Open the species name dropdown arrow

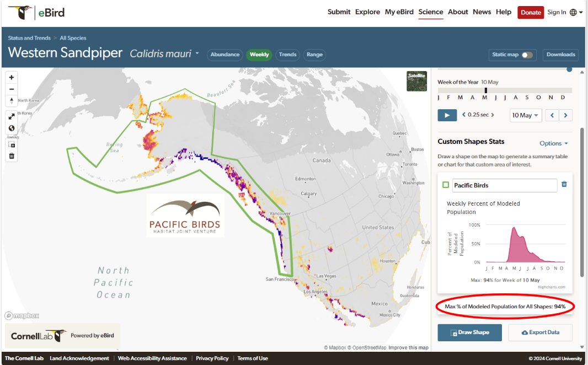197,53
